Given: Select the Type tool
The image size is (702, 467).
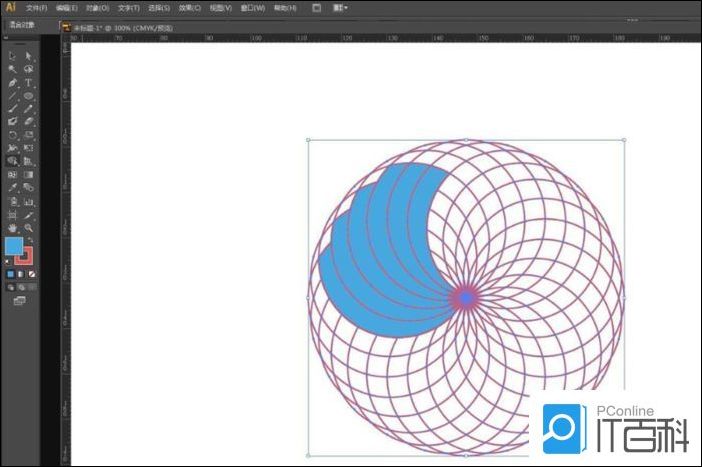Looking at the screenshot, I should (x=29, y=83).
